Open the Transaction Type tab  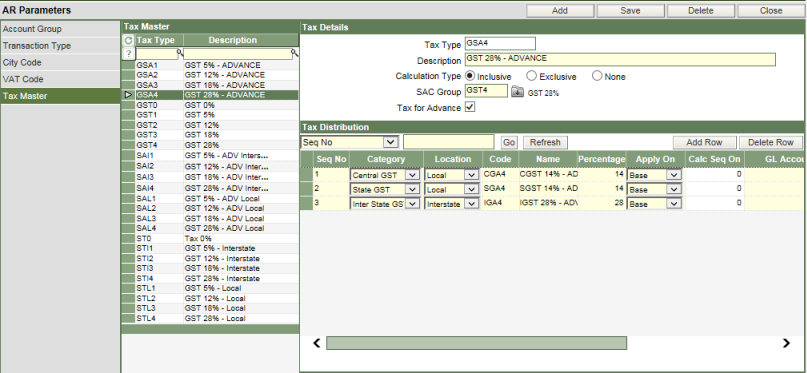pos(60,46)
